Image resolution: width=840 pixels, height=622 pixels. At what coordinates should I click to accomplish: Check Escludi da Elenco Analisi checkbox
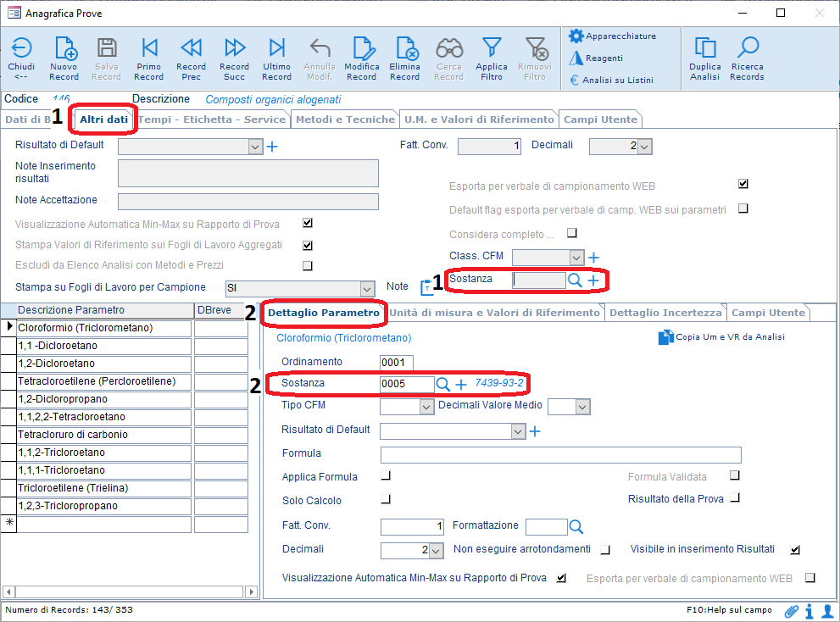click(308, 266)
